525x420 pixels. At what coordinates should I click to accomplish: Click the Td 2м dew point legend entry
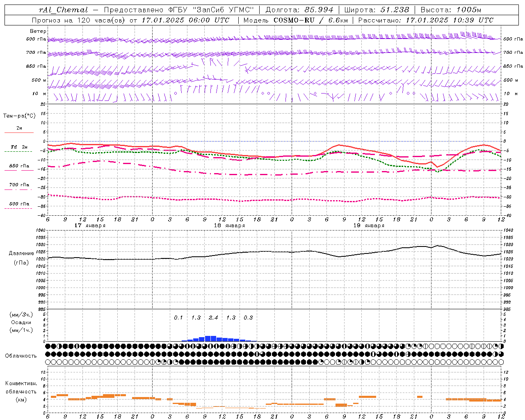pyautogui.click(x=19, y=147)
